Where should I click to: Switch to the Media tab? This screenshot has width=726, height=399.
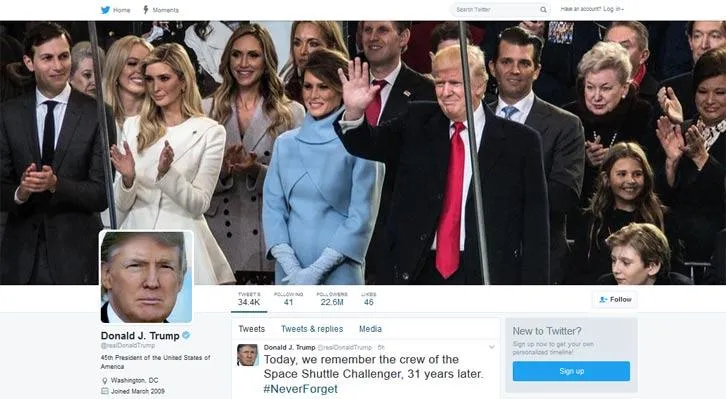click(370, 329)
